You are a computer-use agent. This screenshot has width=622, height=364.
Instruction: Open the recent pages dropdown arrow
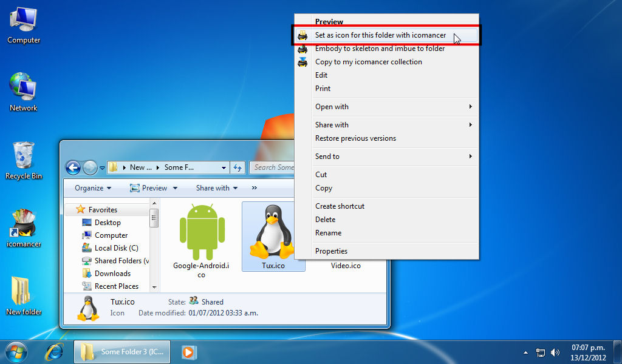[102, 168]
